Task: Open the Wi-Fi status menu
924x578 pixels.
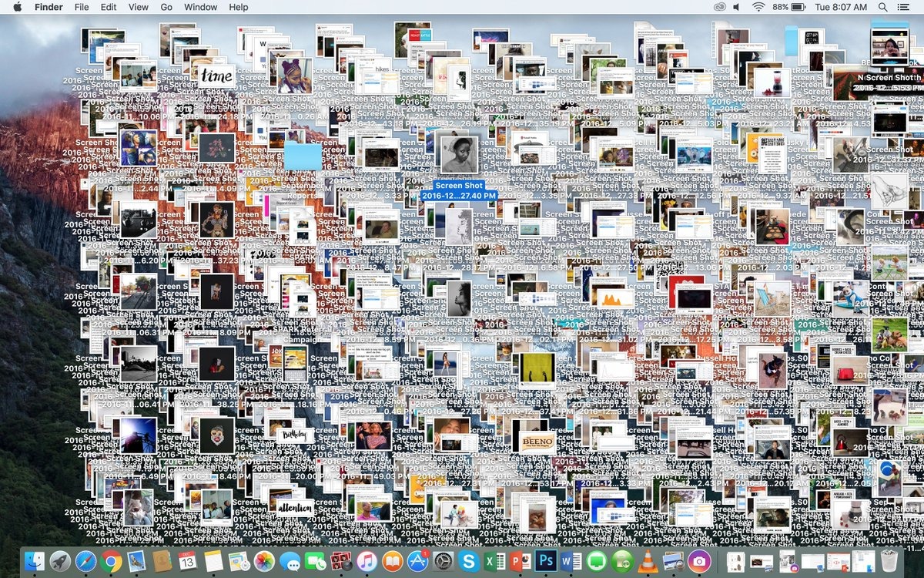Action: (x=758, y=7)
